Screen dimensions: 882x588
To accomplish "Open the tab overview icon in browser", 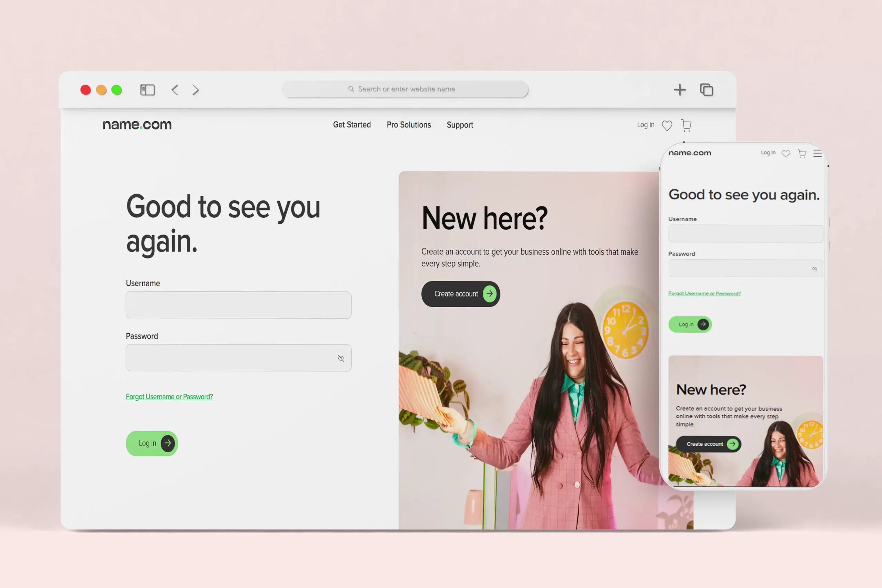I will pyautogui.click(x=707, y=90).
